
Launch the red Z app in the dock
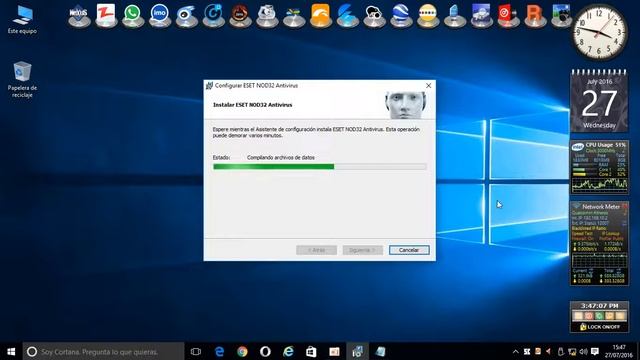coord(106,16)
